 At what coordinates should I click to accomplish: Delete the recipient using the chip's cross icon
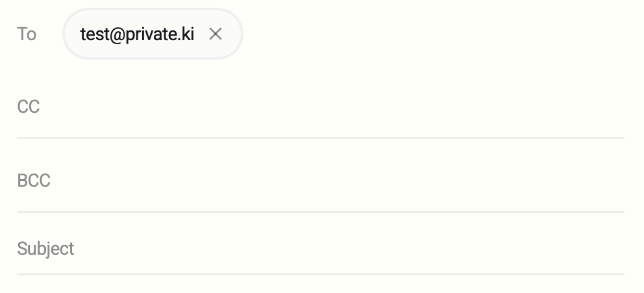point(216,34)
